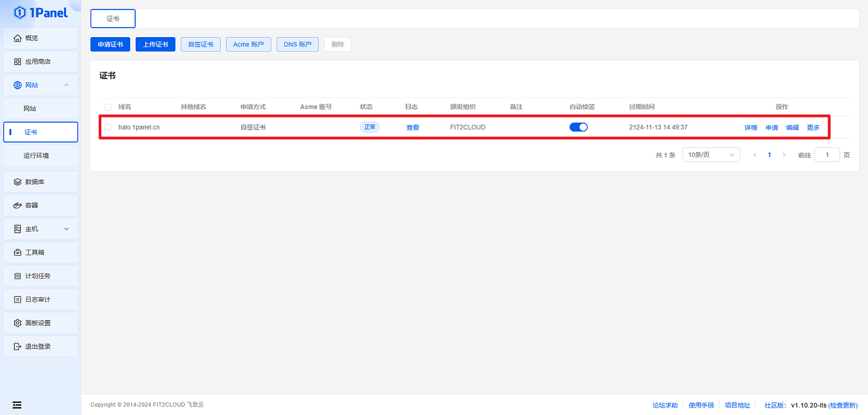
Task: Expand the 主机 sidebar section
Action: tap(40, 228)
